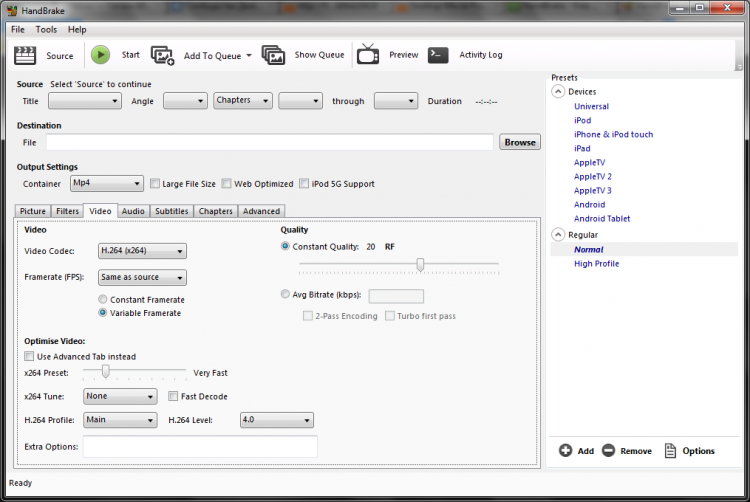The height and width of the screenshot is (502, 750).
Task: Switch to the Subtitles tab
Action: 171,211
